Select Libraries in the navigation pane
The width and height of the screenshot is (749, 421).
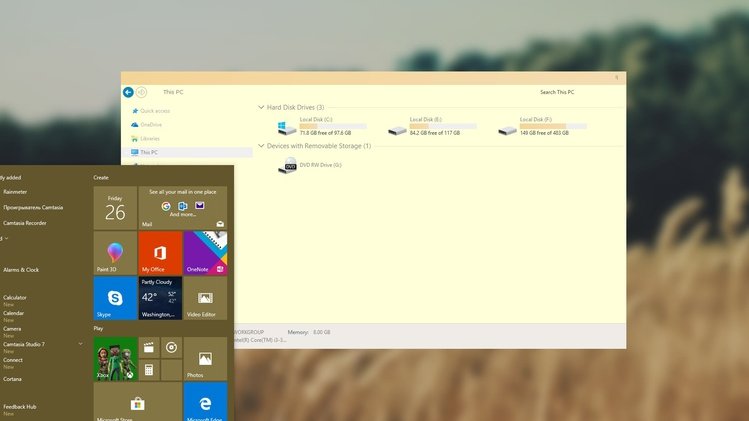[150, 139]
